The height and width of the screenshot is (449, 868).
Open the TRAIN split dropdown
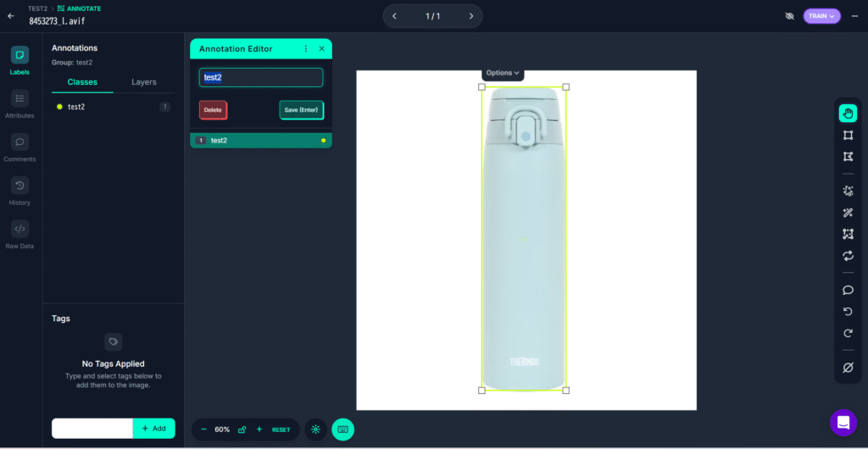click(821, 16)
